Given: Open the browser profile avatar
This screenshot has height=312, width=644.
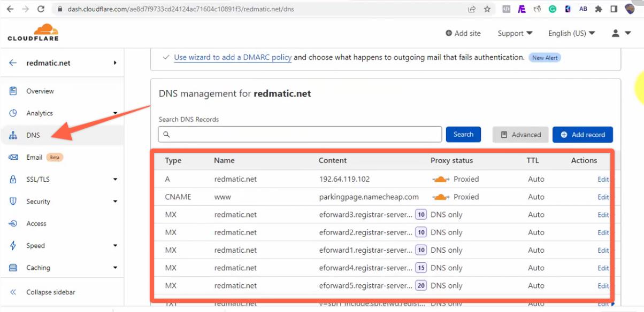Looking at the screenshot, I should (x=630, y=9).
